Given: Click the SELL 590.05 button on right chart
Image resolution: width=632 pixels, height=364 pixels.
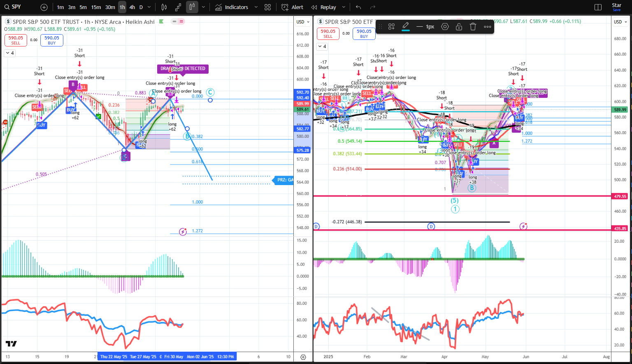Looking at the screenshot, I should pyautogui.click(x=328, y=33).
